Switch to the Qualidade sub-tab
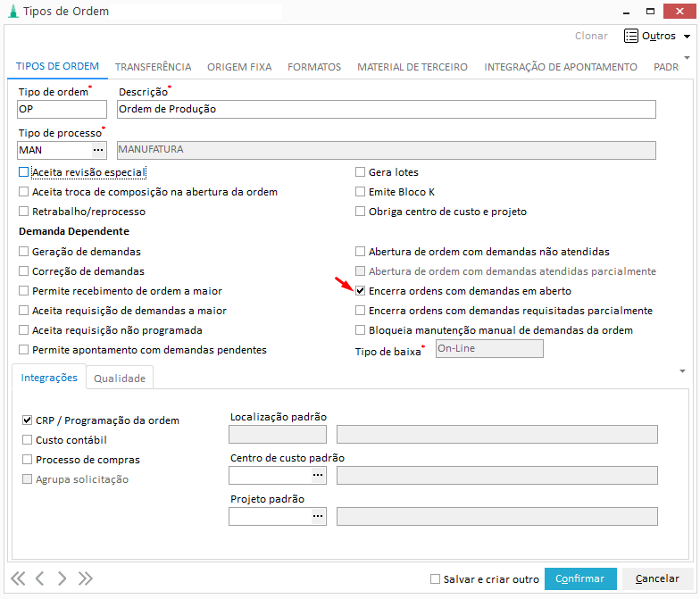 tap(120, 379)
